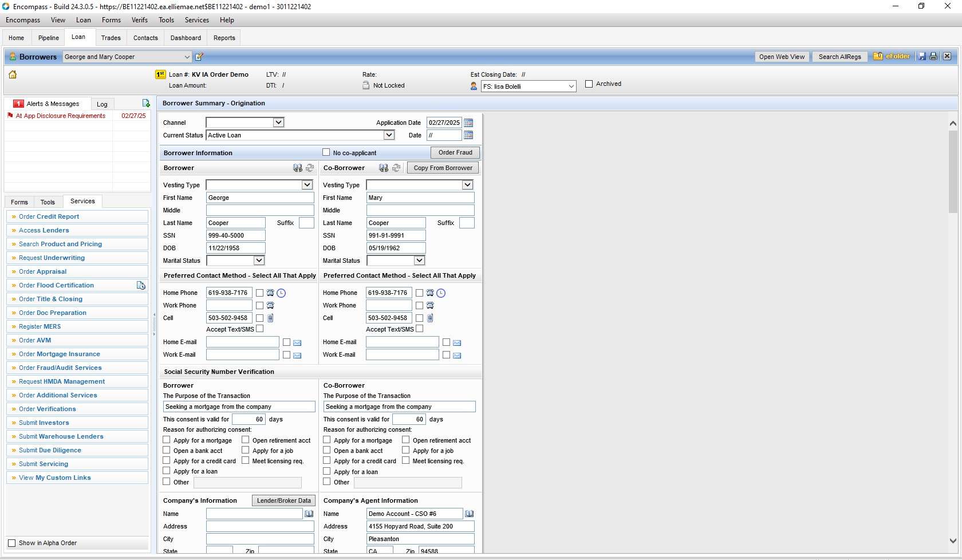Switch to the Forms side tab
This screenshot has height=560, width=962.
tap(19, 202)
